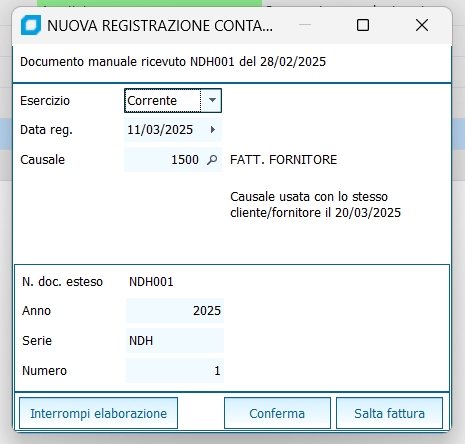Click the blue application icon in title bar

pyautogui.click(x=31, y=25)
